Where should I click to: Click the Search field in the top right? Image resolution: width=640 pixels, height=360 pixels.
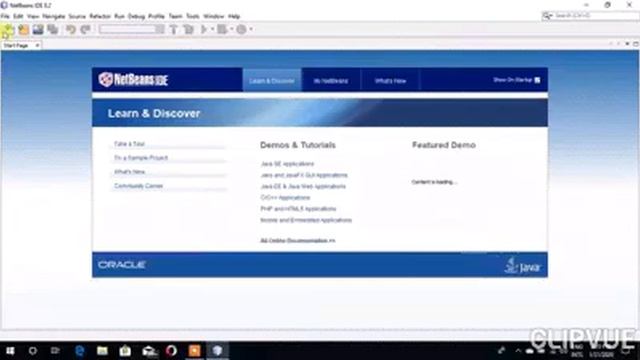[x=590, y=16]
